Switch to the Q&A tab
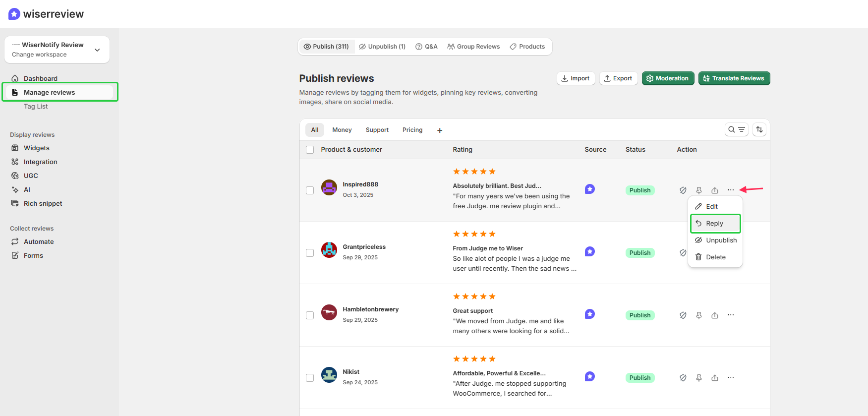The width and height of the screenshot is (868, 416). pyautogui.click(x=426, y=47)
